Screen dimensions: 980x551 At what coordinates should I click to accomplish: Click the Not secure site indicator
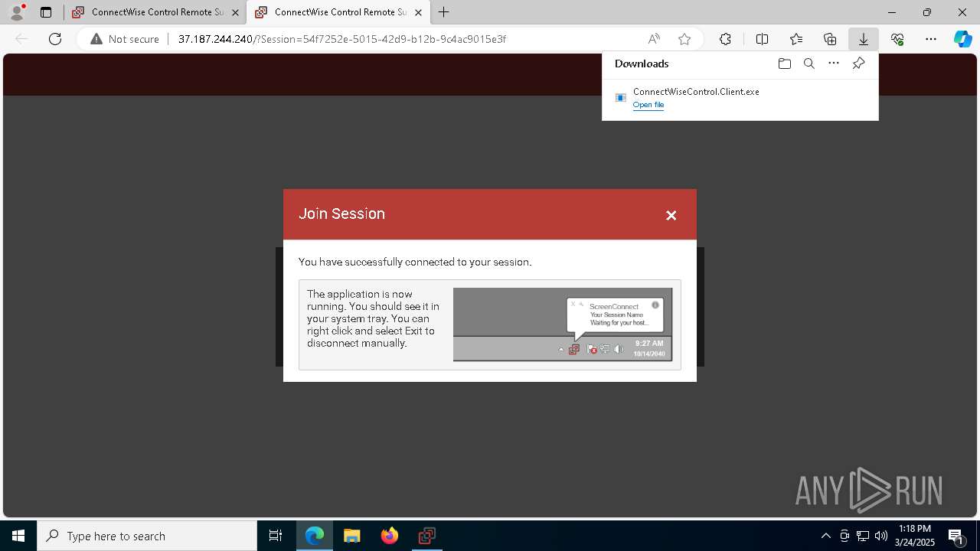(x=125, y=39)
